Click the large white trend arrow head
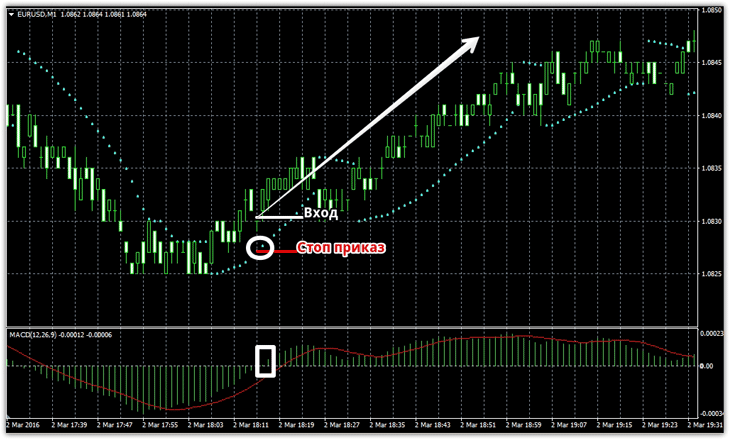Viewport: 729px width, 439px height. (472, 43)
